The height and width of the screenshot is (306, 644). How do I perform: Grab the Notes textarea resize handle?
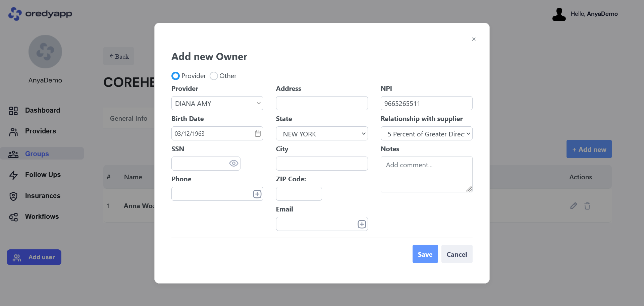(x=469, y=189)
